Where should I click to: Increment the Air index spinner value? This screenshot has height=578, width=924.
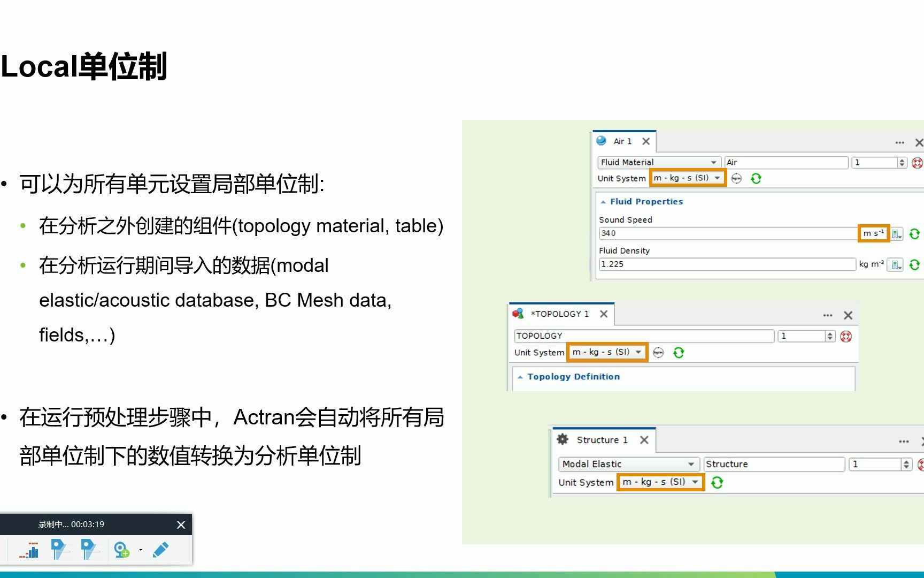coord(902,159)
